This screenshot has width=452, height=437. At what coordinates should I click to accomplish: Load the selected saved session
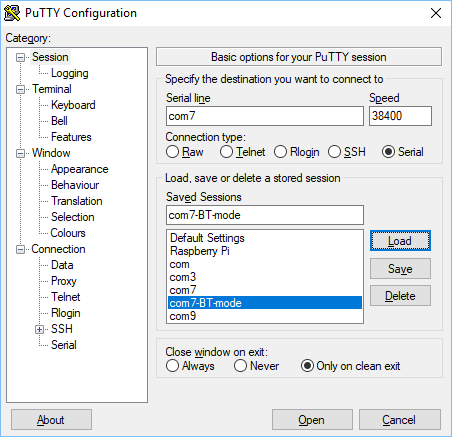(400, 241)
